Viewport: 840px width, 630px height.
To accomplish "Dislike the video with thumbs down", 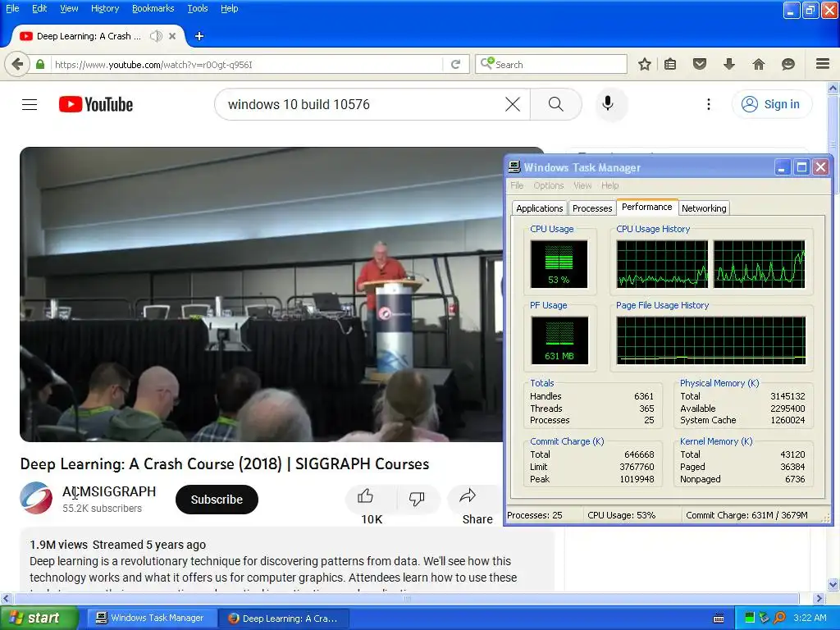I will point(417,498).
